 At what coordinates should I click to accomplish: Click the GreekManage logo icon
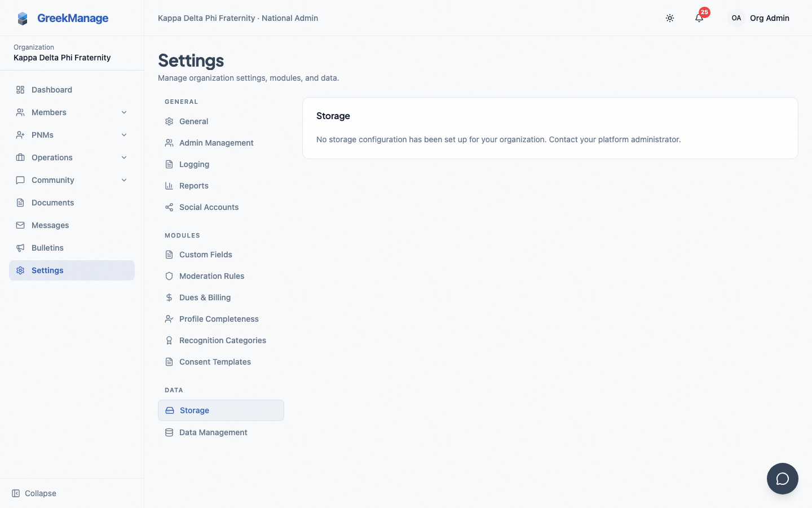point(23,19)
